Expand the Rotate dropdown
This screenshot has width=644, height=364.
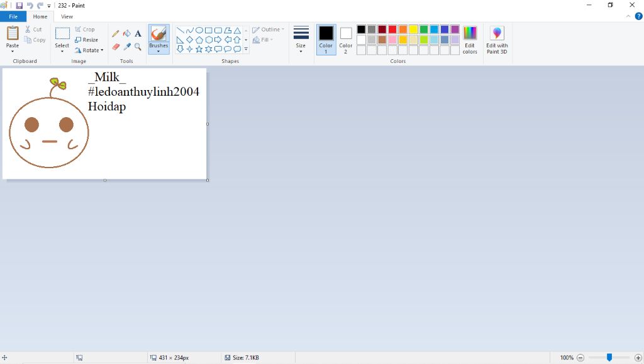click(102, 50)
